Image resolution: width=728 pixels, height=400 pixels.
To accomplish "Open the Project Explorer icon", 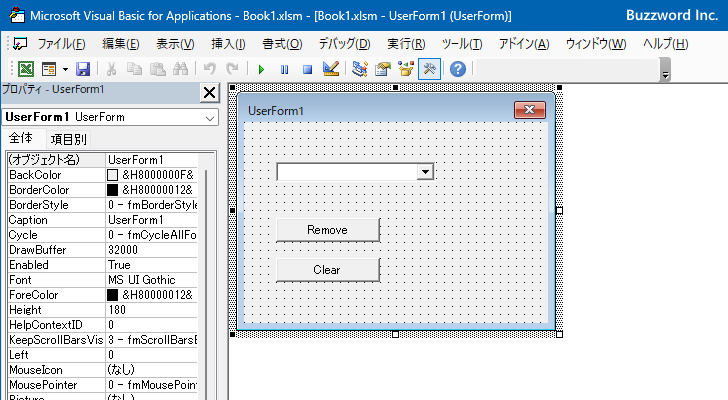I will coord(360,69).
